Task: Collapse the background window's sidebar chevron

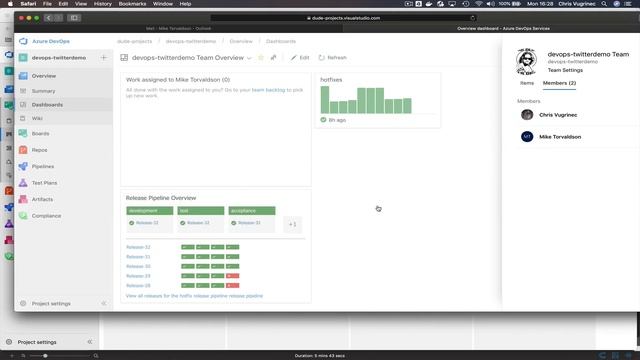Action: (x=90, y=342)
